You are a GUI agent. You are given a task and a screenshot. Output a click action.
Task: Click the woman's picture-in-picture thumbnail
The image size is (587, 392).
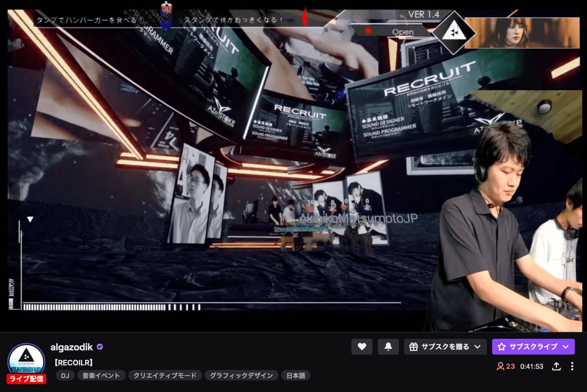click(x=522, y=33)
